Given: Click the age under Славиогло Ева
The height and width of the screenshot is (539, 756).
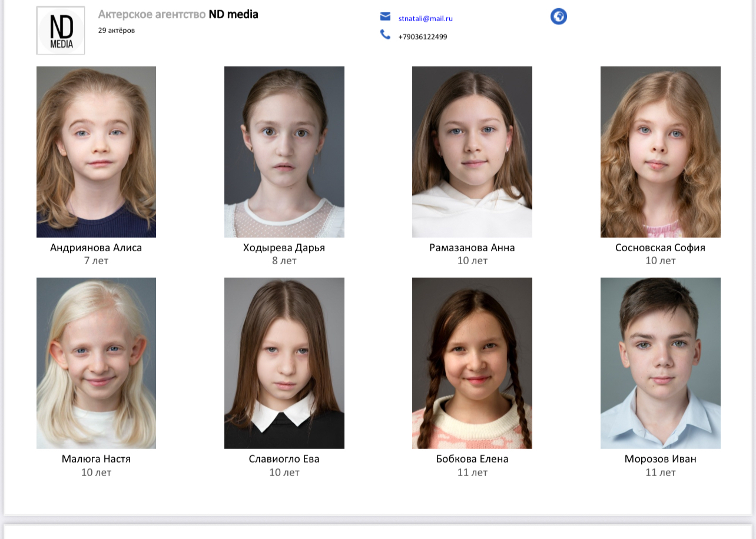Looking at the screenshot, I should (x=284, y=473).
